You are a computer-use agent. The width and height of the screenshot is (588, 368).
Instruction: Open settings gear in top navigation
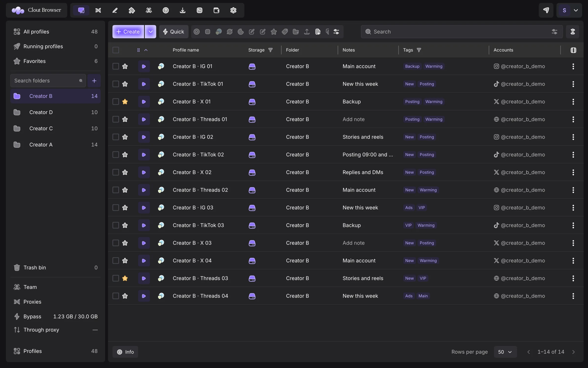[x=233, y=10]
